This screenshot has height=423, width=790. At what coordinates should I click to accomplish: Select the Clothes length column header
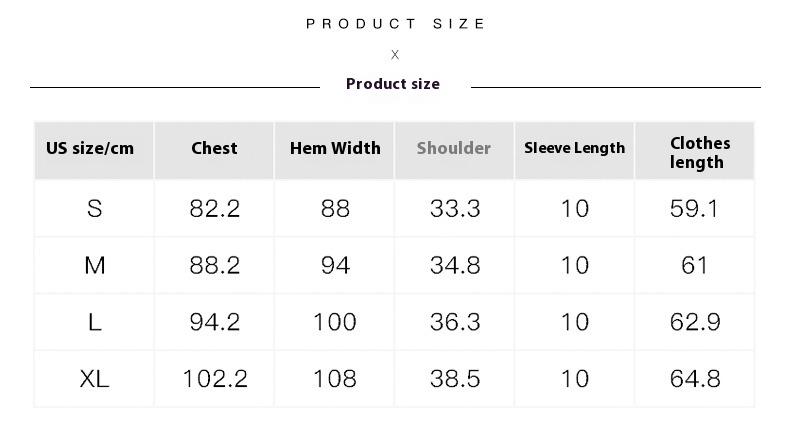(x=700, y=153)
